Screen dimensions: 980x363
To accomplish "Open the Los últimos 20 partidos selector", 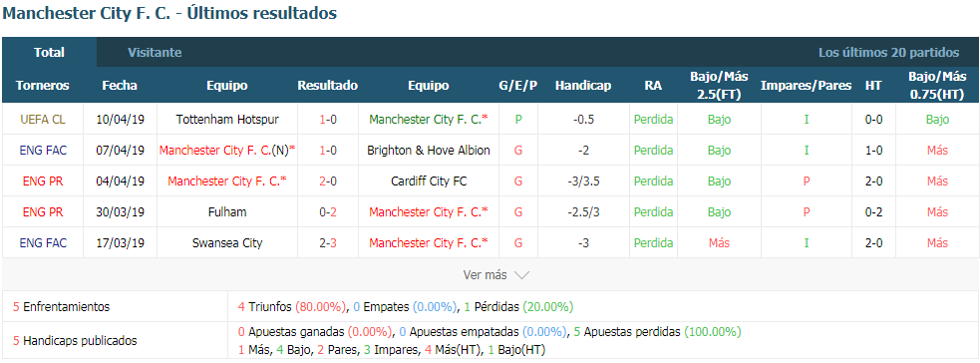I will (888, 53).
